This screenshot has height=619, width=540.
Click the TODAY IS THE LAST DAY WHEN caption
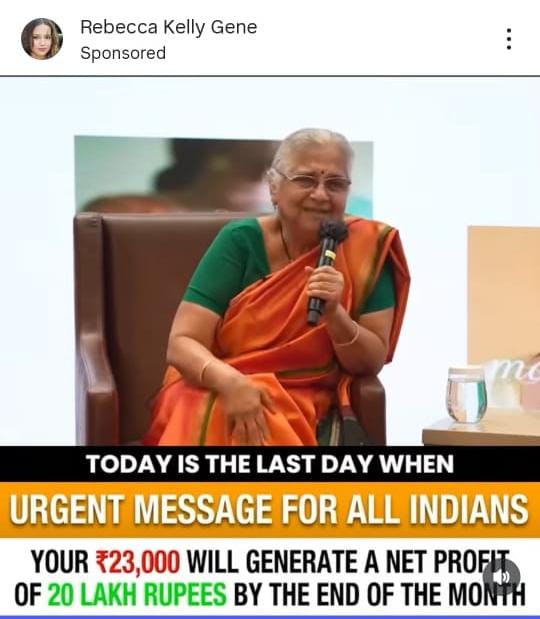(x=270, y=464)
